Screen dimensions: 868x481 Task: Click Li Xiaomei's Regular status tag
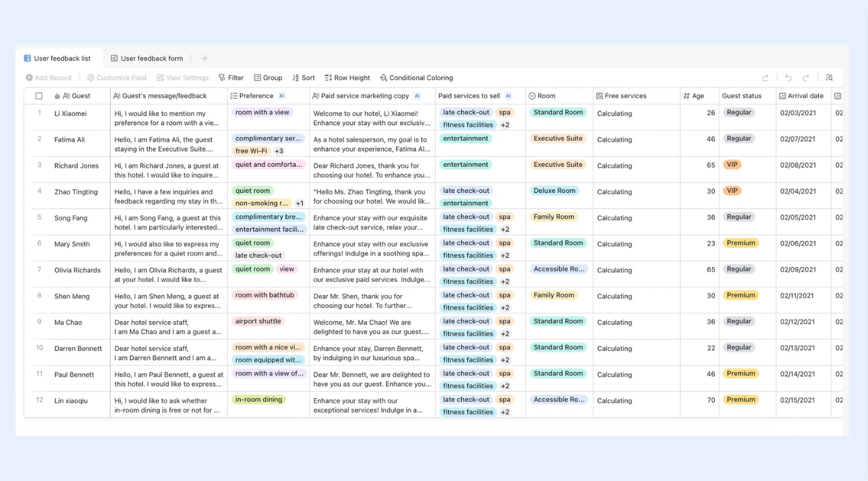pos(739,113)
